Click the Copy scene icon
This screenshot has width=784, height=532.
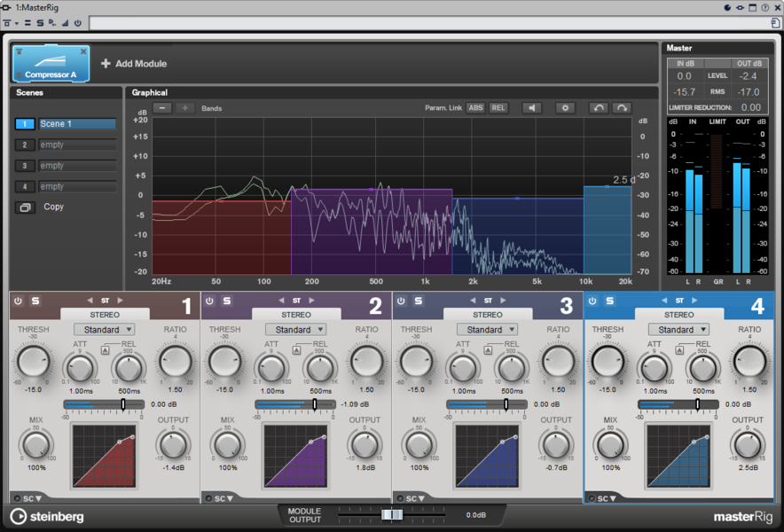point(25,207)
